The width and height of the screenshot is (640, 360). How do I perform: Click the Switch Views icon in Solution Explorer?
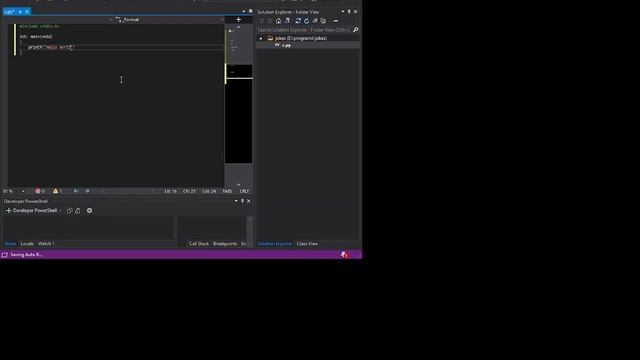(x=287, y=21)
